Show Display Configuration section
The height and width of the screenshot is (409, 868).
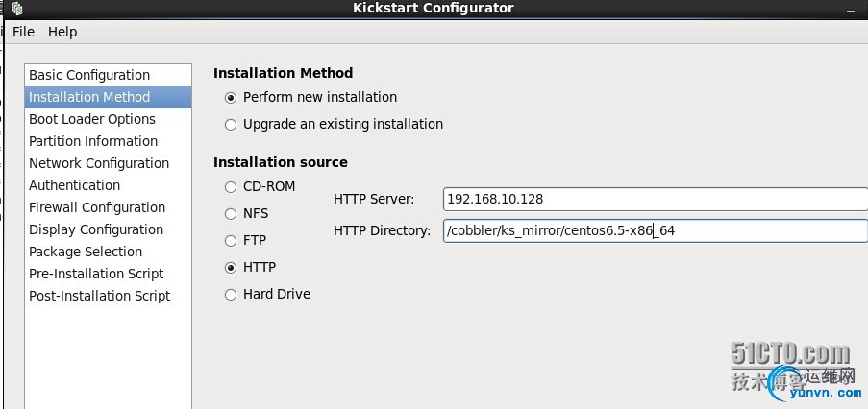96,229
